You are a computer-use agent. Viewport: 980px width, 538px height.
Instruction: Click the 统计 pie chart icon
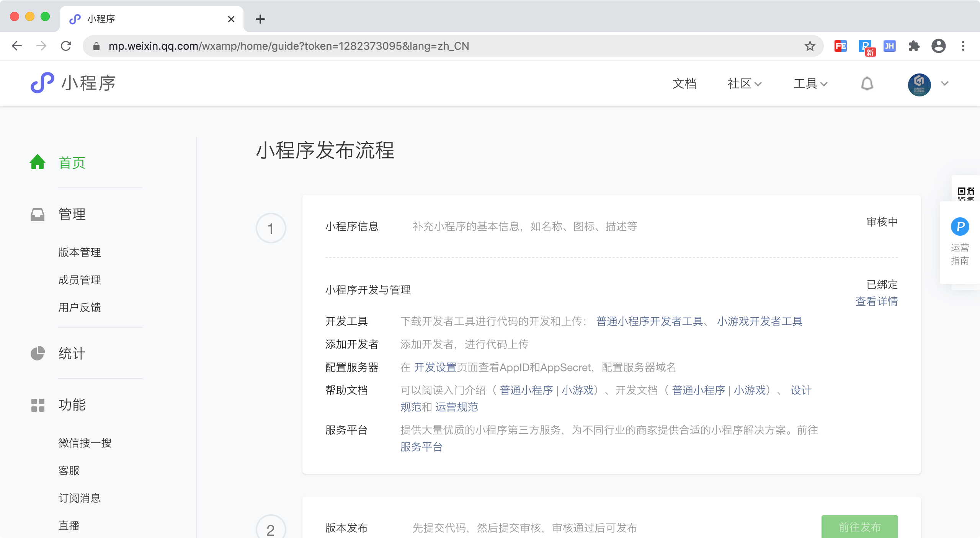[x=38, y=353]
